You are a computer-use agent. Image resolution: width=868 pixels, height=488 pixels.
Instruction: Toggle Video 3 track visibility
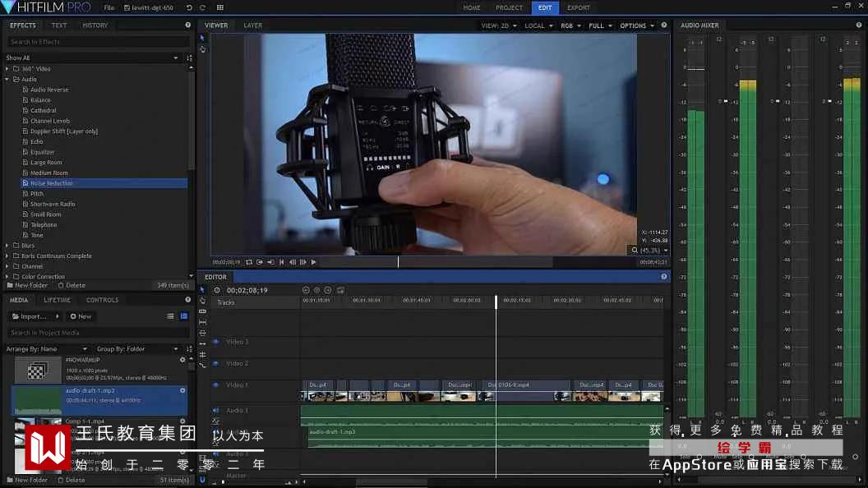point(216,342)
